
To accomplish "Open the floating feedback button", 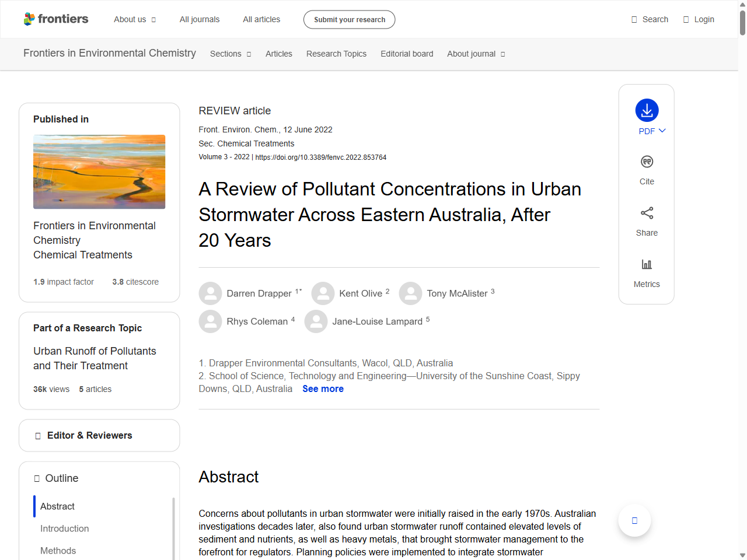I will click(634, 520).
